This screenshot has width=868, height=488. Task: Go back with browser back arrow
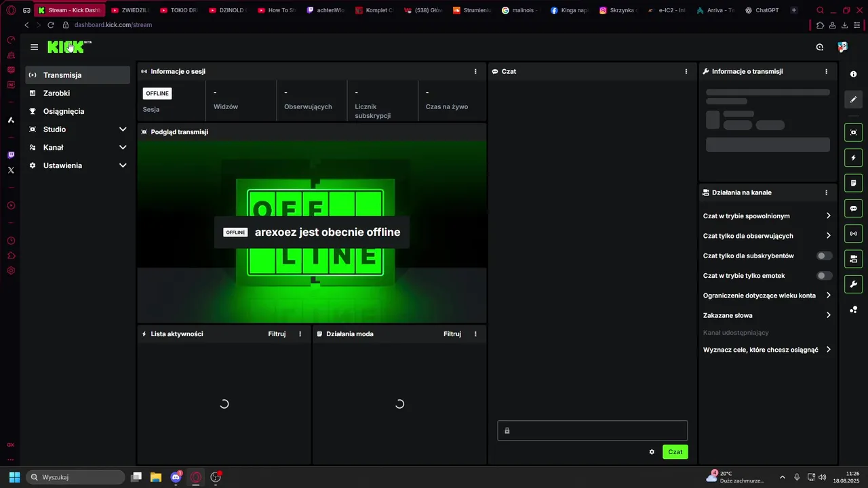click(x=26, y=25)
